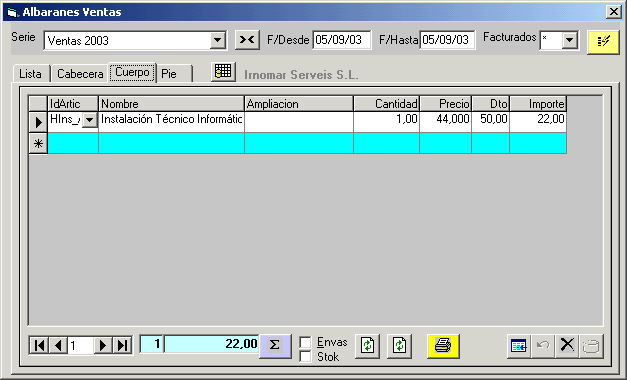Jump to the first record arrow
Screen dimensions: 627x380
point(39,345)
